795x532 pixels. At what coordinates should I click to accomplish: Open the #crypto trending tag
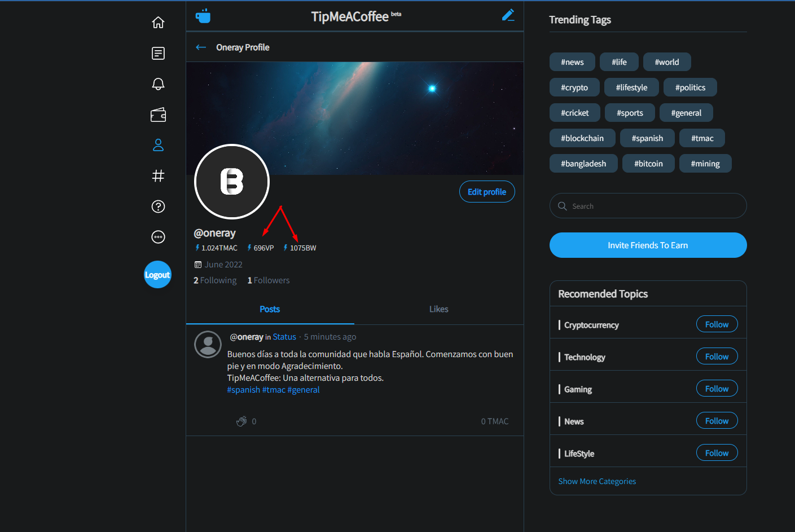click(x=574, y=87)
